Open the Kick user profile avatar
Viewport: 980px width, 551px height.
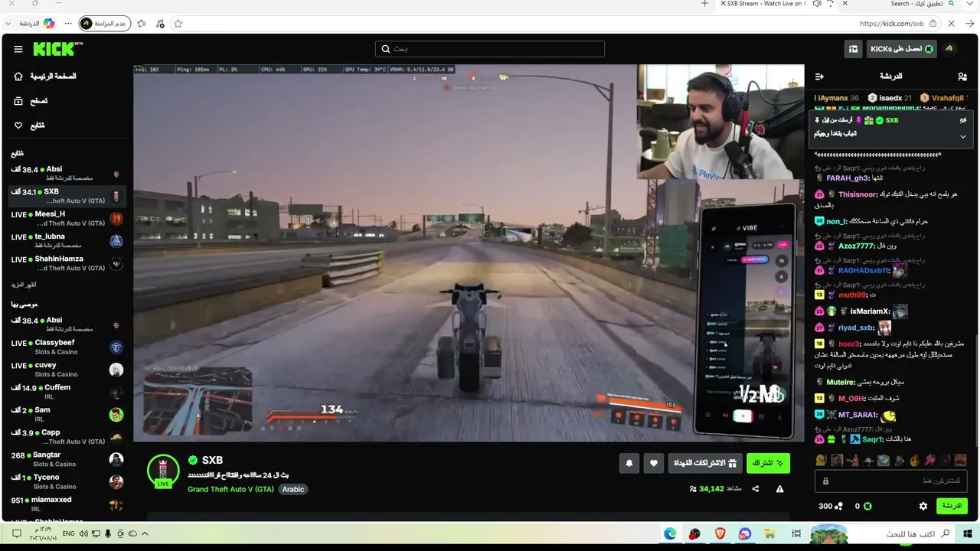[x=949, y=49]
